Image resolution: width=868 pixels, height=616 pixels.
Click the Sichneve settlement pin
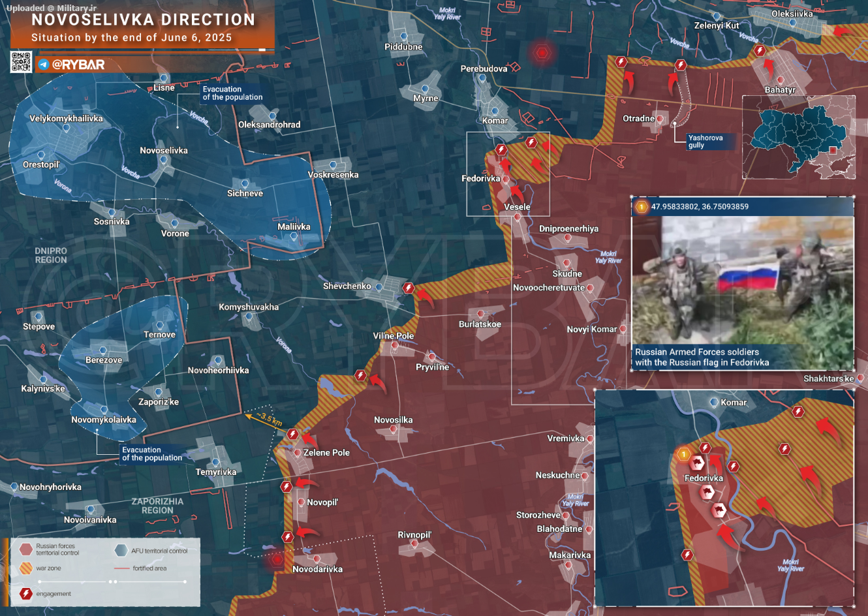point(245,183)
